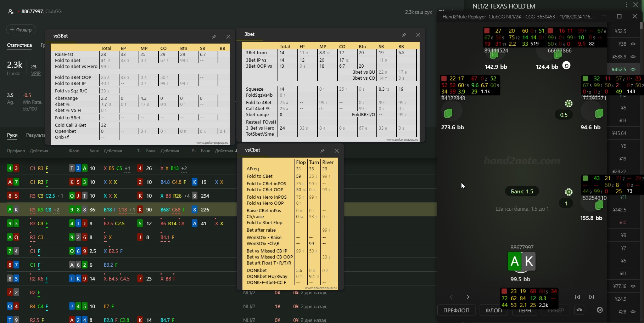Close the vsCbet popup
The width and height of the screenshot is (644, 323).
pos(337,151)
